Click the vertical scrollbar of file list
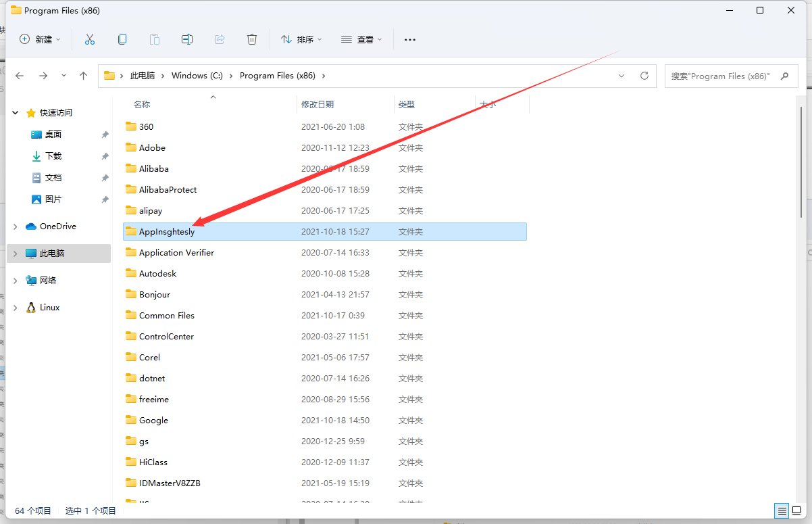The height and width of the screenshot is (524, 812). [x=802, y=162]
